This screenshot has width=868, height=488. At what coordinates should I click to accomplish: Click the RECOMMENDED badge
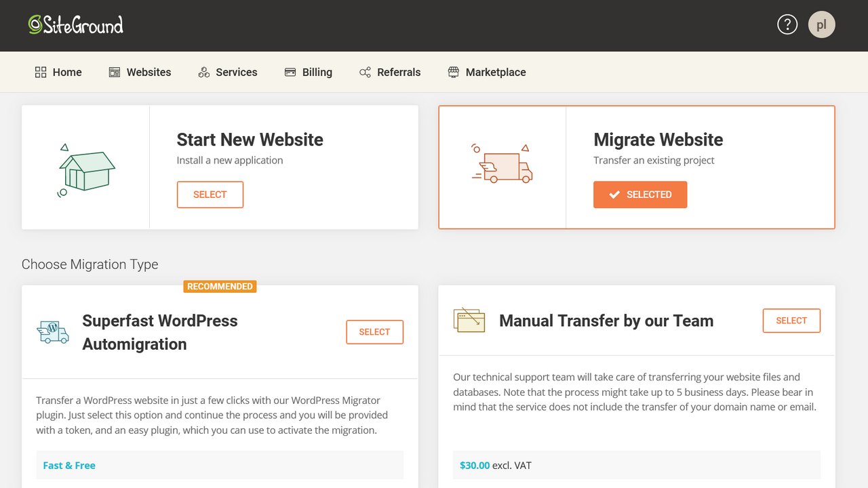click(x=220, y=287)
